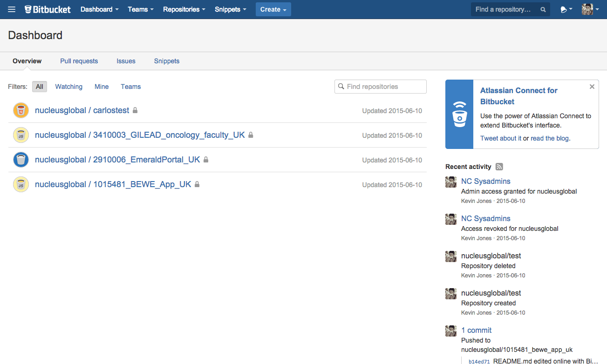Click the carlostest repository avatar icon
Image resolution: width=607 pixels, height=364 pixels.
click(20, 110)
